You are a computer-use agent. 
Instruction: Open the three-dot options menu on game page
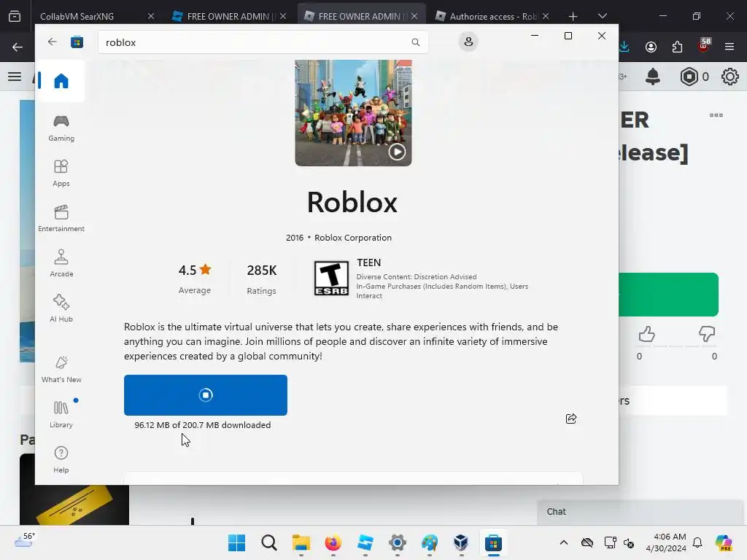(716, 115)
